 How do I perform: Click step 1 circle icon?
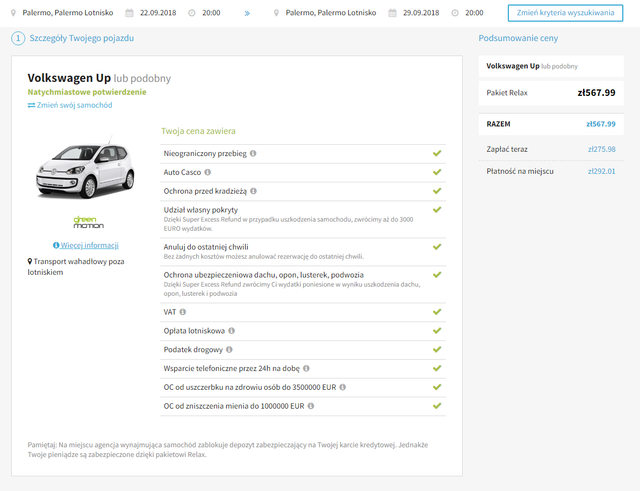pyautogui.click(x=18, y=38)
